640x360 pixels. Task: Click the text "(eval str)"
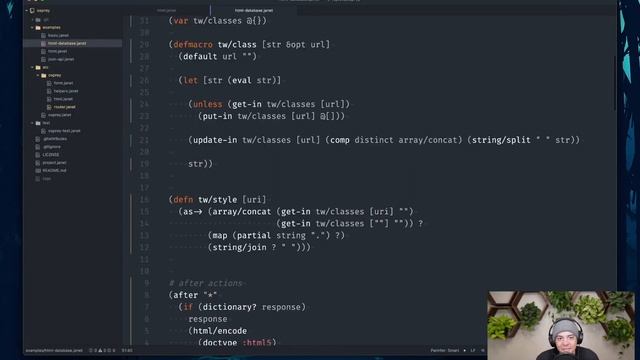click(252, 80)
